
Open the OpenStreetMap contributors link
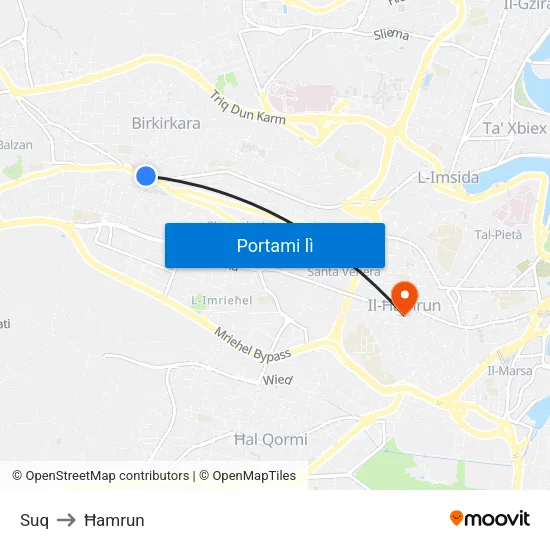[x=100, y=476]
